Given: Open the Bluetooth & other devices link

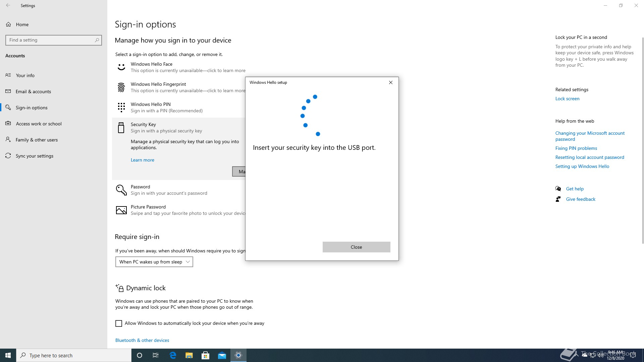Looking at the screenshot, I should (142, 340).
